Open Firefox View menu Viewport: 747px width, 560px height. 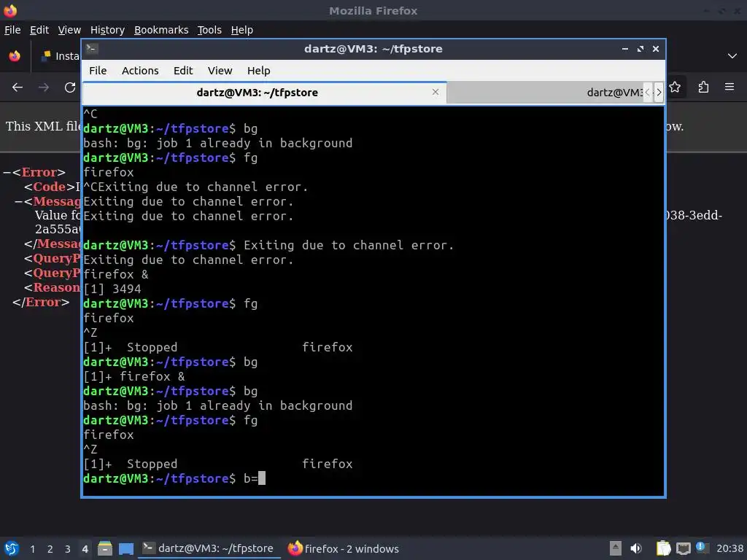click(69, 30)
